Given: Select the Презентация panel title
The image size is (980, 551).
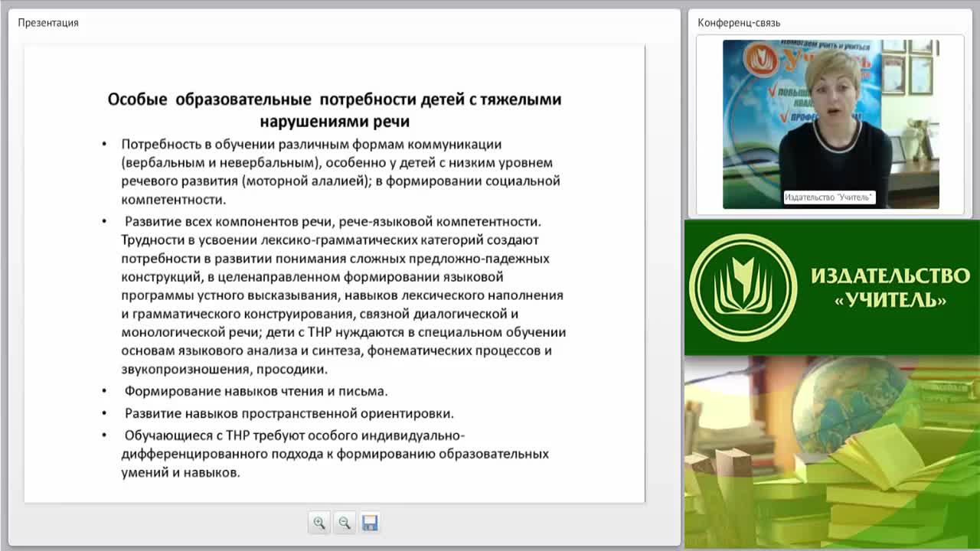Looking at the screenshot, I should [48, 22].
